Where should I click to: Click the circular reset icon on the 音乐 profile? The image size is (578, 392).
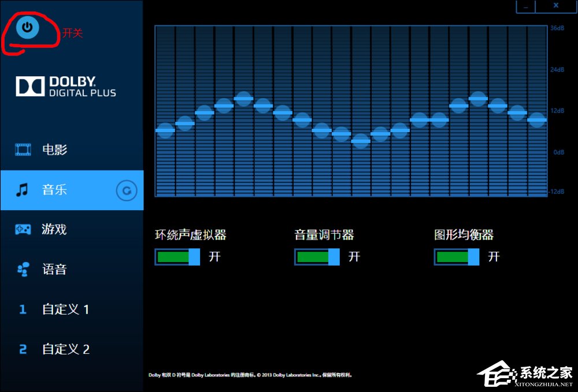pyautogui.click(x=126, y=190)
